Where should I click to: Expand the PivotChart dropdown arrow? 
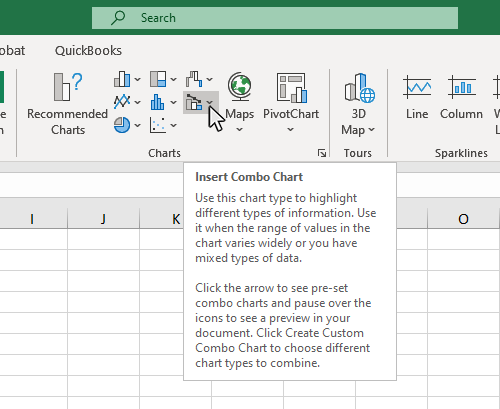(291, 129)
